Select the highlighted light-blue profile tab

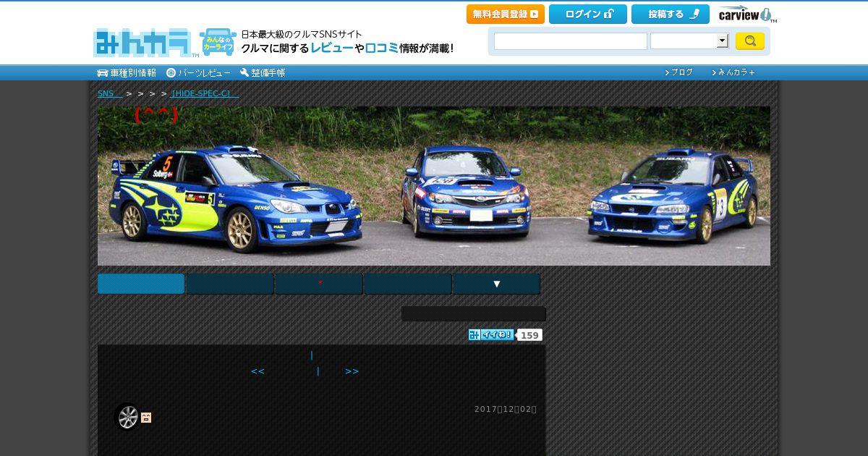(x=141, y=284)
